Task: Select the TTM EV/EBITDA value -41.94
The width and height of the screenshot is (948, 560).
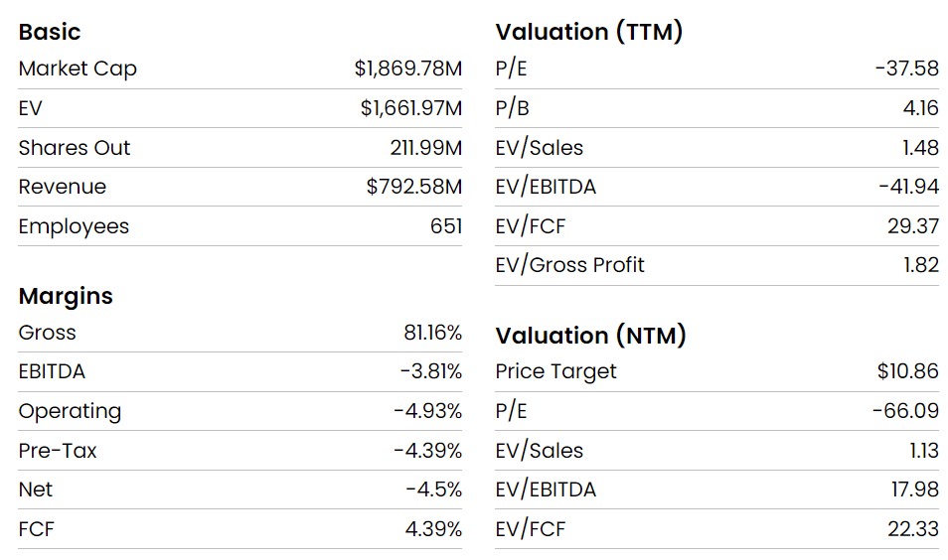Action: point(908,187)
